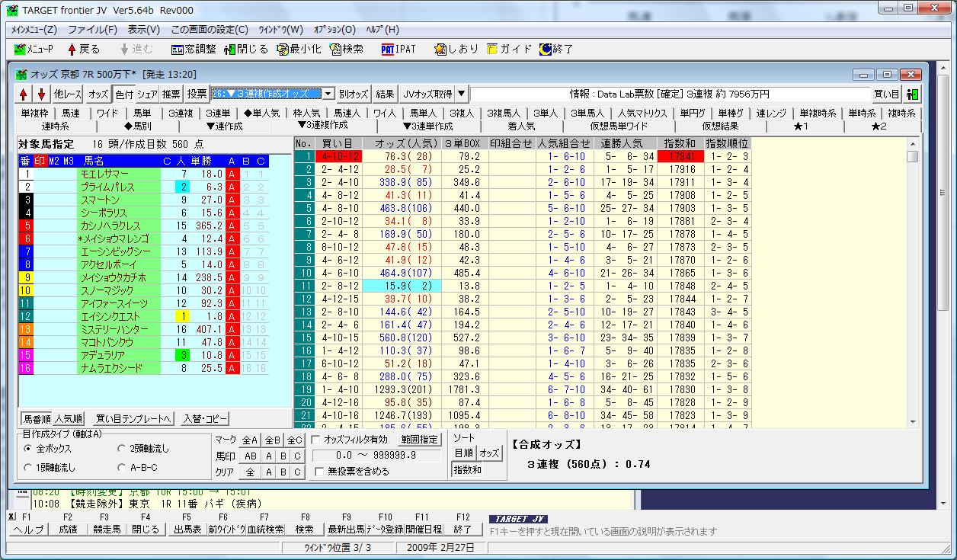Switch to the 人気マトリクス tab

643,114
